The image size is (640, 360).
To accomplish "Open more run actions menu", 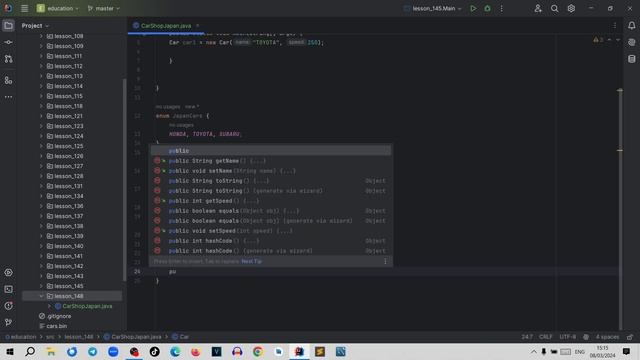I will (502, 8).
